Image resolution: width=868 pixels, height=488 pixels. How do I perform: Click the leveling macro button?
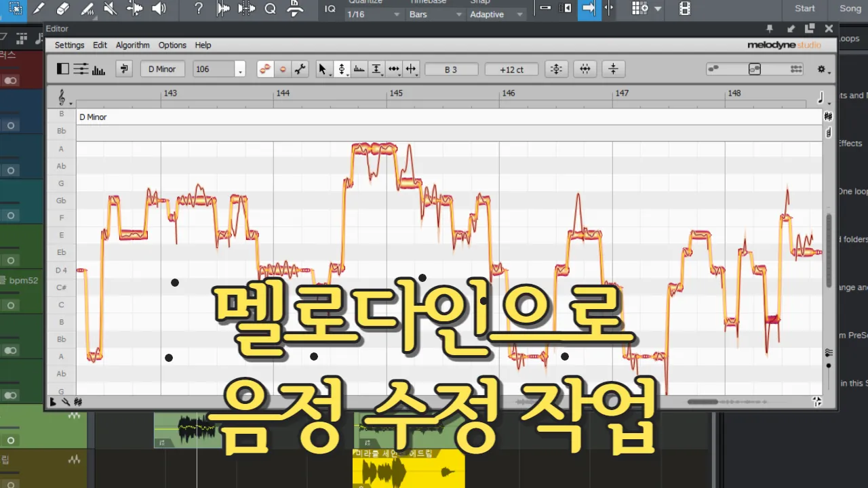point(613,69)
